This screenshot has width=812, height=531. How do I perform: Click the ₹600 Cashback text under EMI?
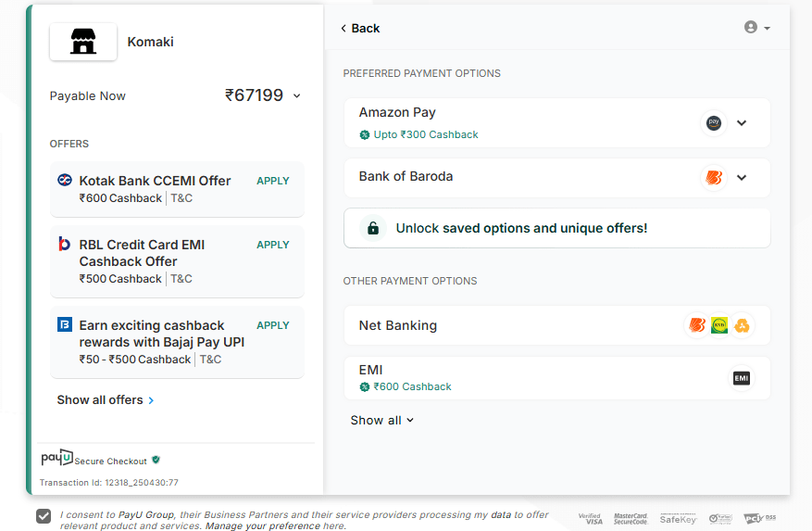(412, 386)
